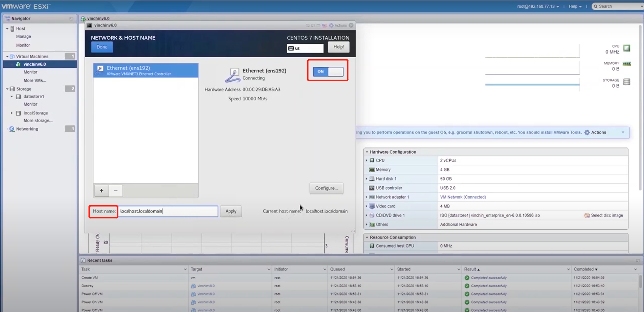Expand the localStorage tree node
The width and height of the screenshot is (644, 312).
tap(12, 113)
